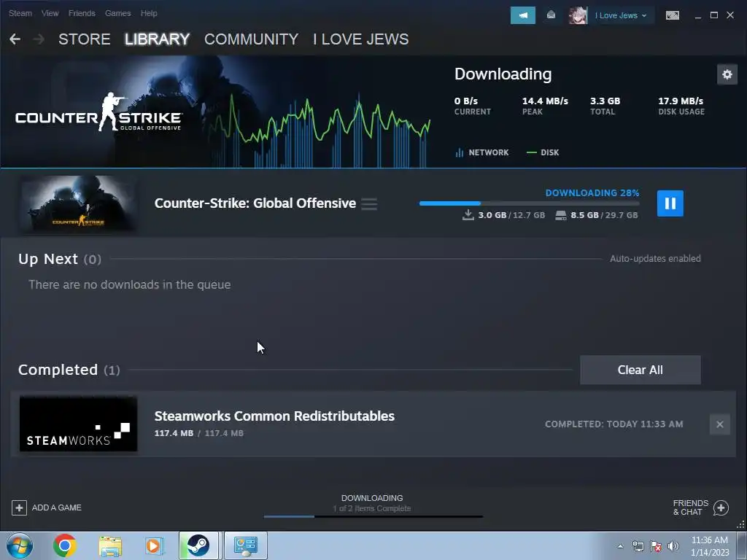747x560 pixels.
Task: Click the DOWNLOADING 28% status text
Action: [x=592, y=192]
